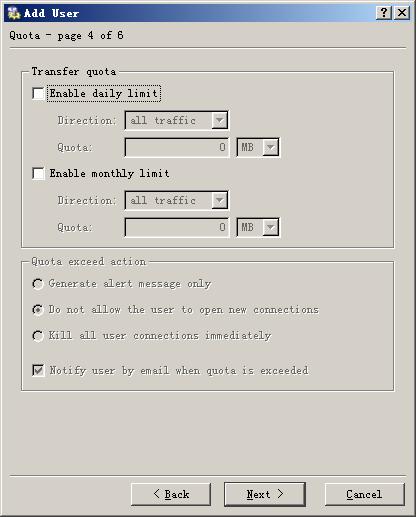Toggle notify user by email checkbox
The width and height of the screenshot is (416, 517).
[38, 370]
